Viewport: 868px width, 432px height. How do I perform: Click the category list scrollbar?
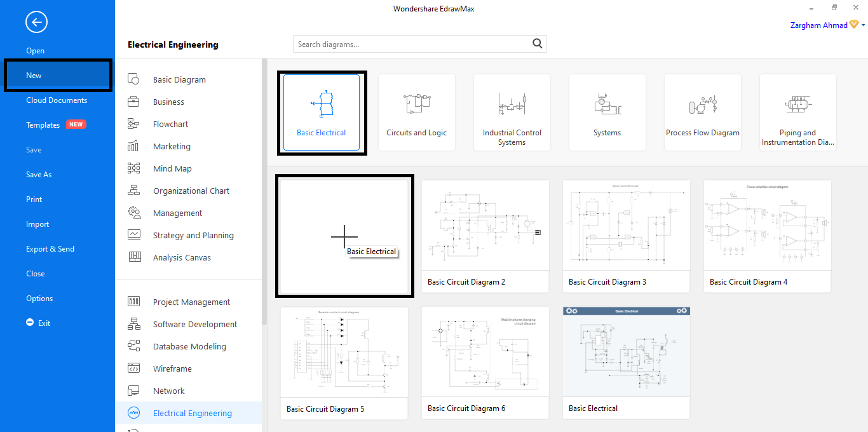[264, 191]
